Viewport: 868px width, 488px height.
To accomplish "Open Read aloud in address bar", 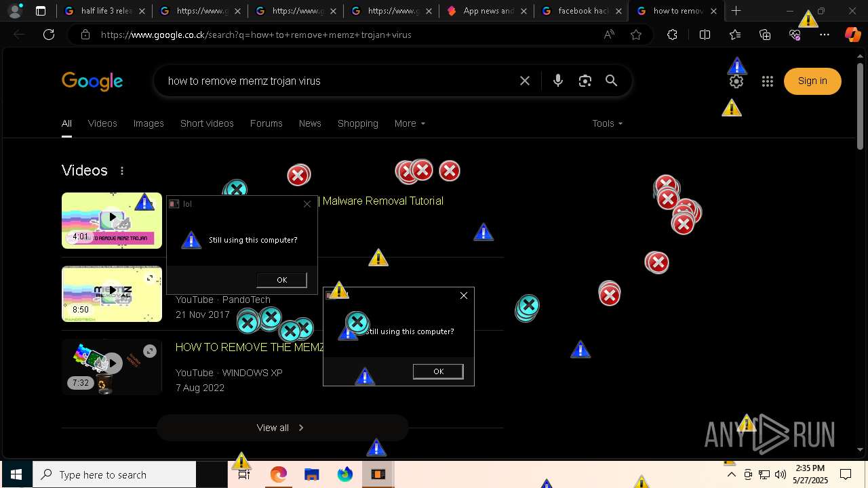I will pyautogui.click(x=609, y=35).
